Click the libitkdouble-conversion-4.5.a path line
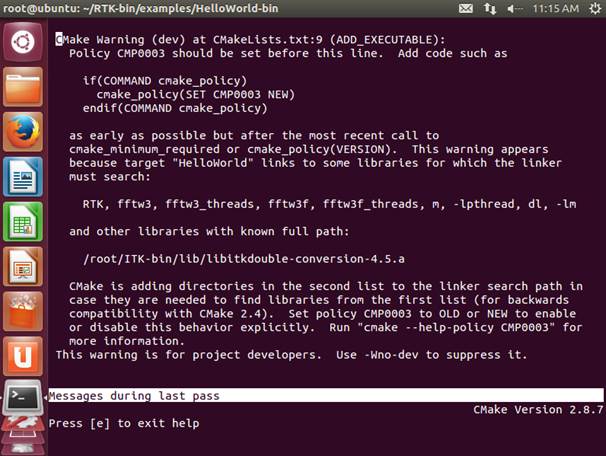 [244, 259]
